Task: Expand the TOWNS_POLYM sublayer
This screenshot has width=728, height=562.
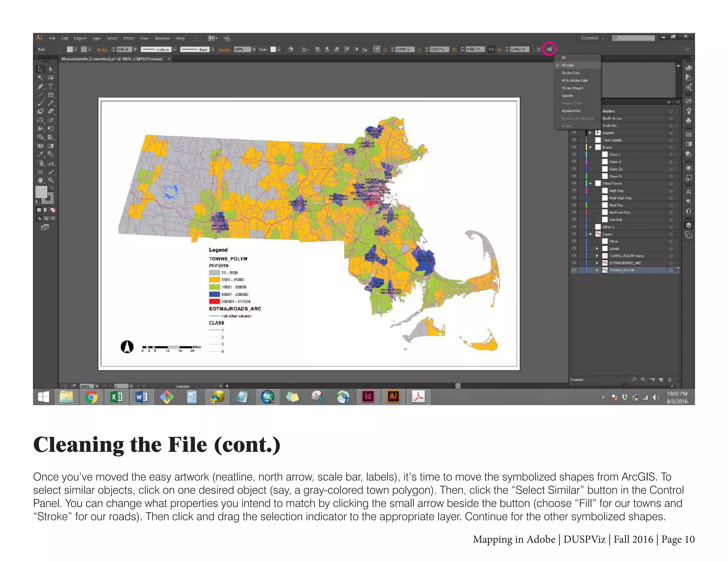Action: click(597, 270)
